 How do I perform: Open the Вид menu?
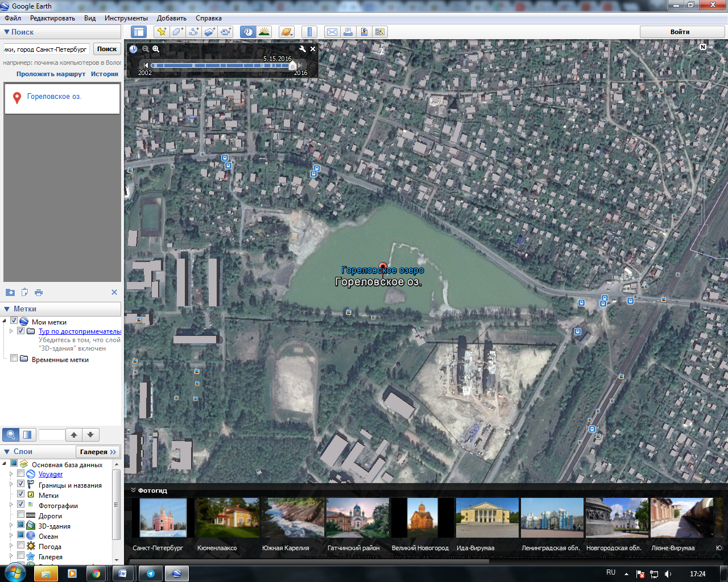[x=90, y=18]
